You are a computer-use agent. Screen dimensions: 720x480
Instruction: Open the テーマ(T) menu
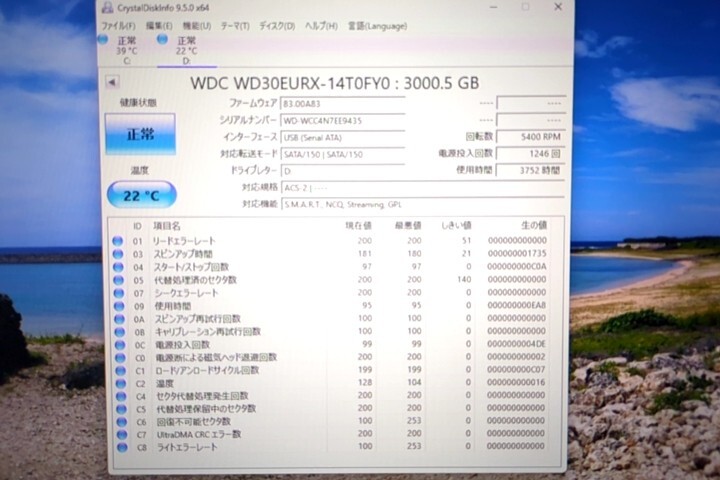coord(235,26)
